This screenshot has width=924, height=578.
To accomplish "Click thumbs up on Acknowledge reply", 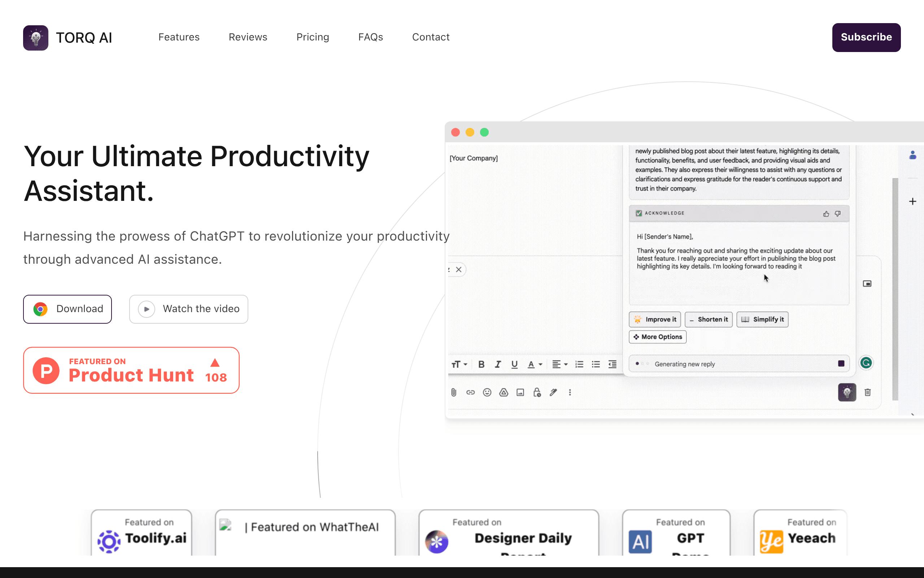I will click(x=826, y=214).
